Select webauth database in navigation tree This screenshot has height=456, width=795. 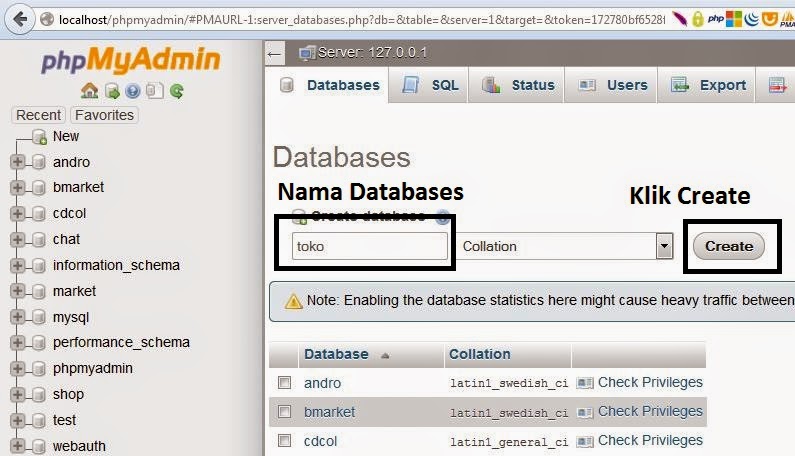[x=79, y=446]
